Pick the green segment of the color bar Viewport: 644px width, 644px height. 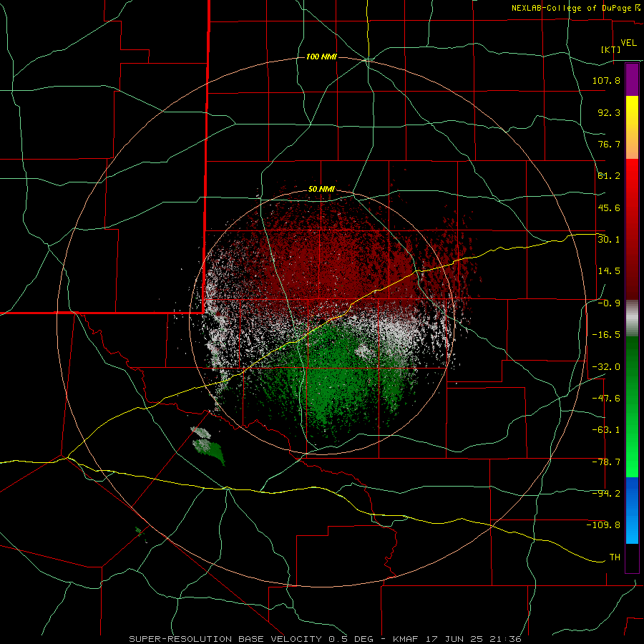pos(632,406)
